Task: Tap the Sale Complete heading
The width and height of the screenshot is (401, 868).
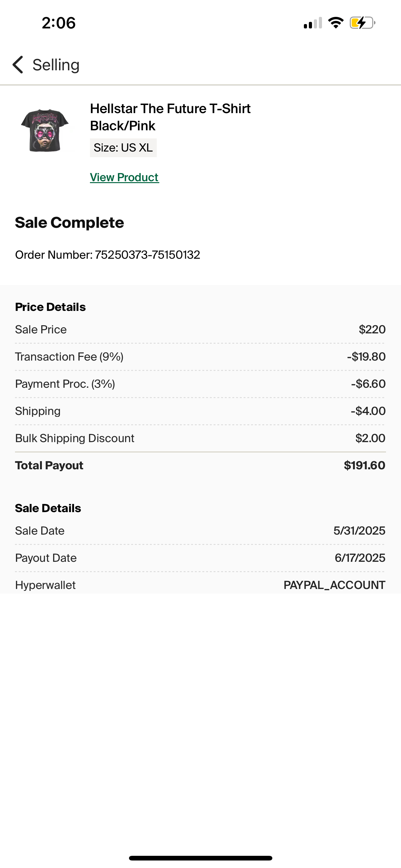Action: 69,222
